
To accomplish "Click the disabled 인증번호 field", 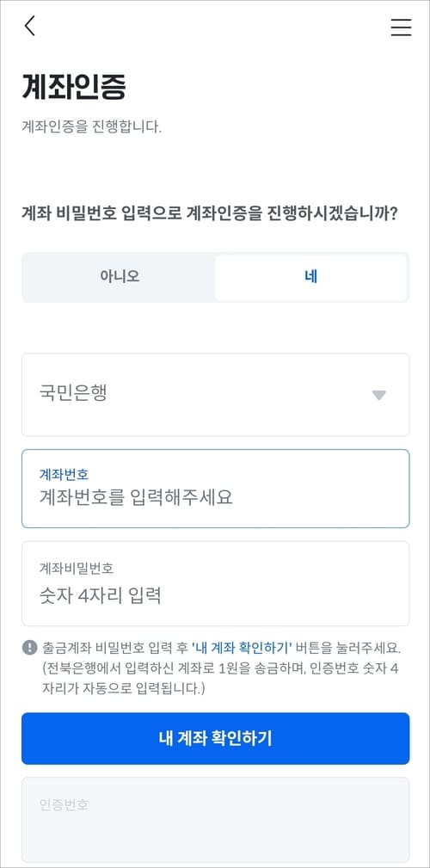I will coord(215,819).
